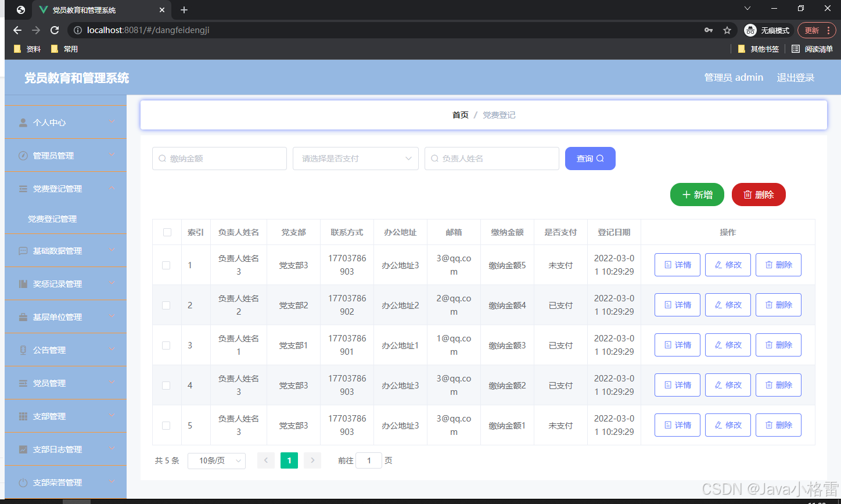Click the 支部荣誉管理 power icon
The image size is (841, 504).
[23, 482]
